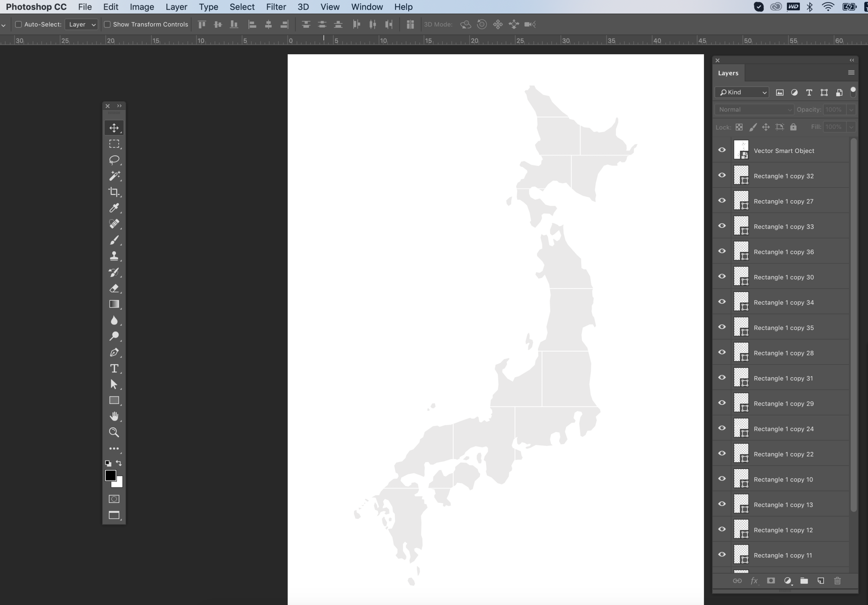Swap foreground and background colors

click(x=119, y=463)
